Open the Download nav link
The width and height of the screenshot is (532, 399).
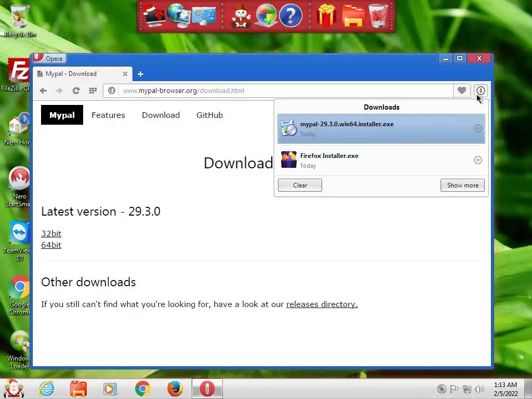point(161,115)
